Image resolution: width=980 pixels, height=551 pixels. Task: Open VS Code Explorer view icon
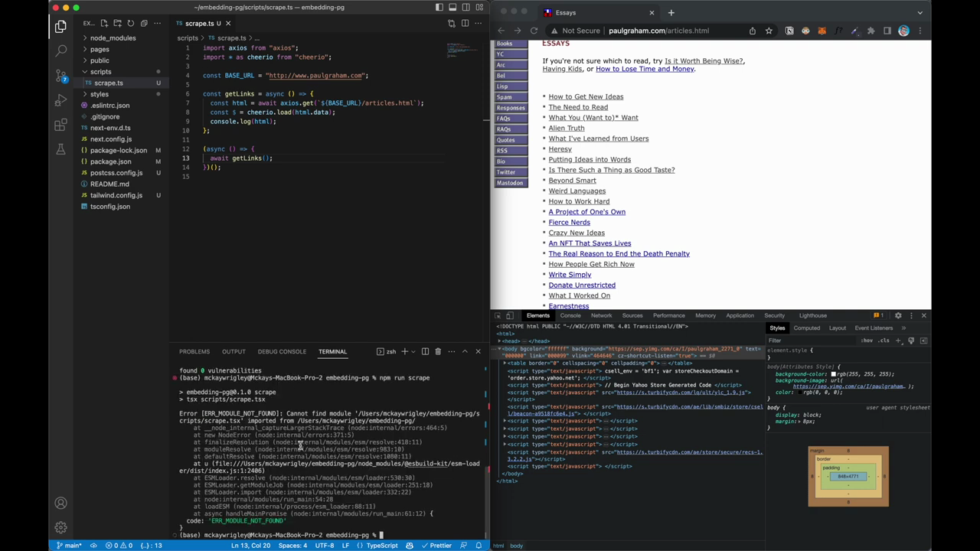pyautogui.click(x=60, y=27)
